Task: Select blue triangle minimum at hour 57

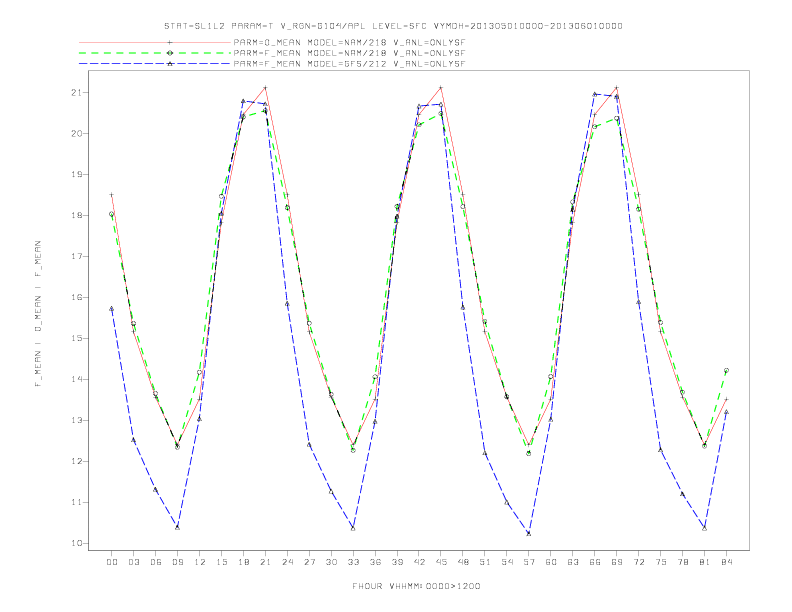Action: tap(529, 533)
